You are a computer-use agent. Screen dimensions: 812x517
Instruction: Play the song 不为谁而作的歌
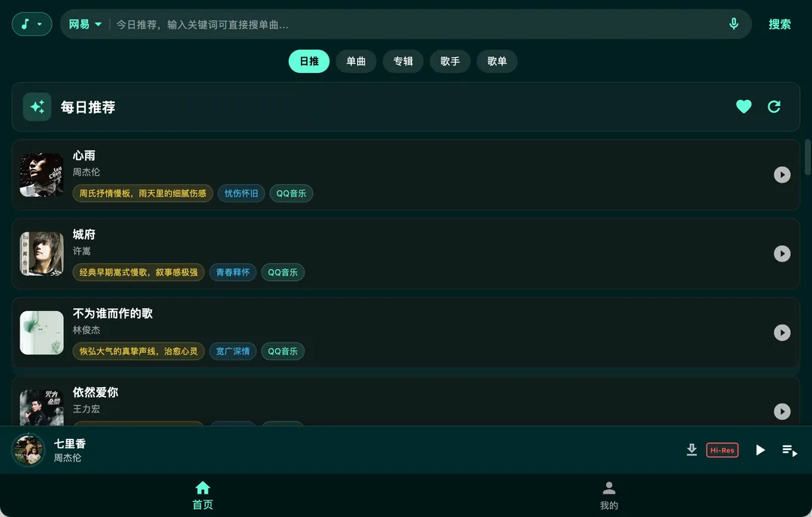pyautogui.click(x=782, y=332)
